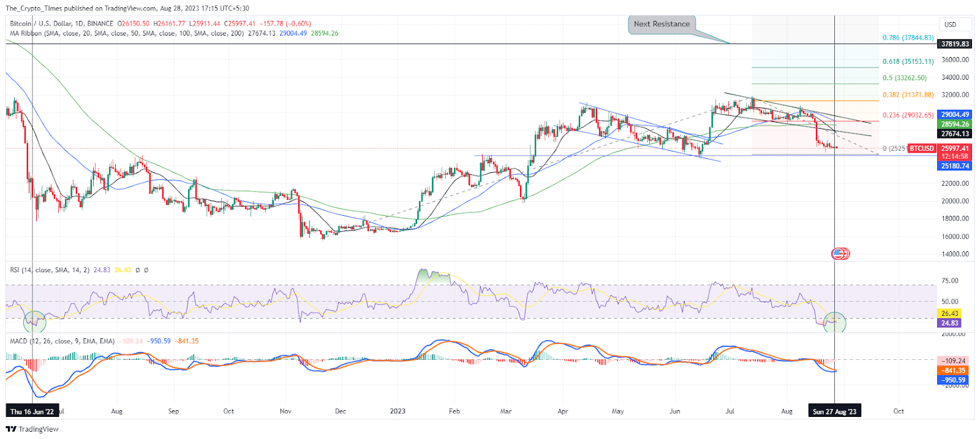The image size is (980, 439).
Task: Click the H26161.77 high value in header
Action: click(169, 24)
